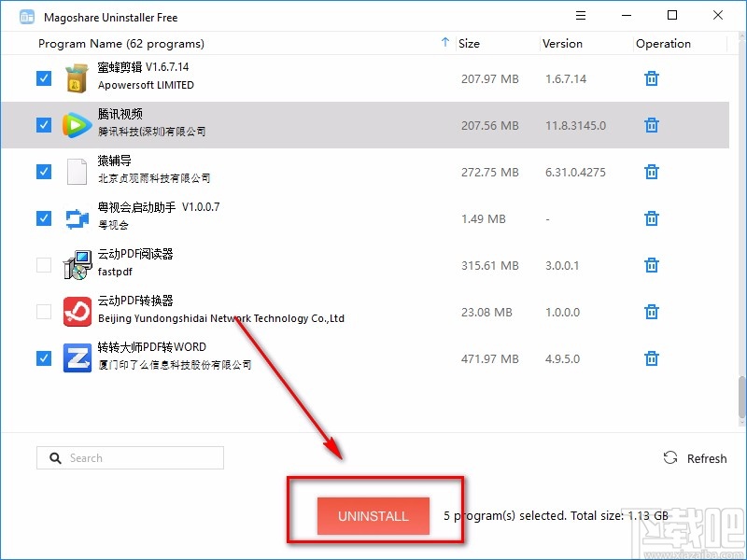Viewport: 747px width, 560px height.
Task: Toggle sort arrow on Program Name column
Action: 445,42
